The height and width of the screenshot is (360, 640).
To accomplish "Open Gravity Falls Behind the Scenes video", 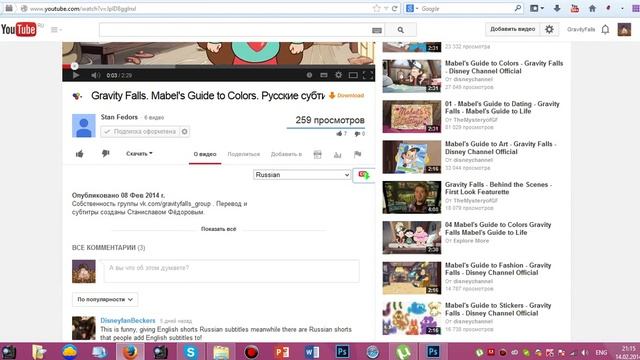I will point(498,188).
